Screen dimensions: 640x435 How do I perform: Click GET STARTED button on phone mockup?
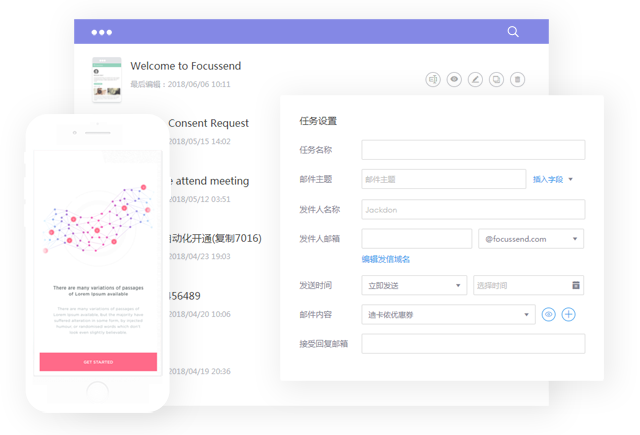pos(98,362)
